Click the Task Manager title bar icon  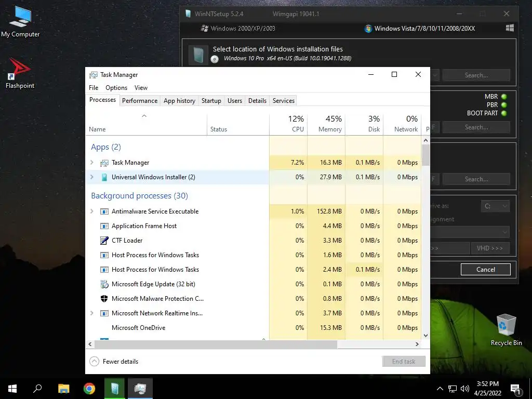coord(94,75)
